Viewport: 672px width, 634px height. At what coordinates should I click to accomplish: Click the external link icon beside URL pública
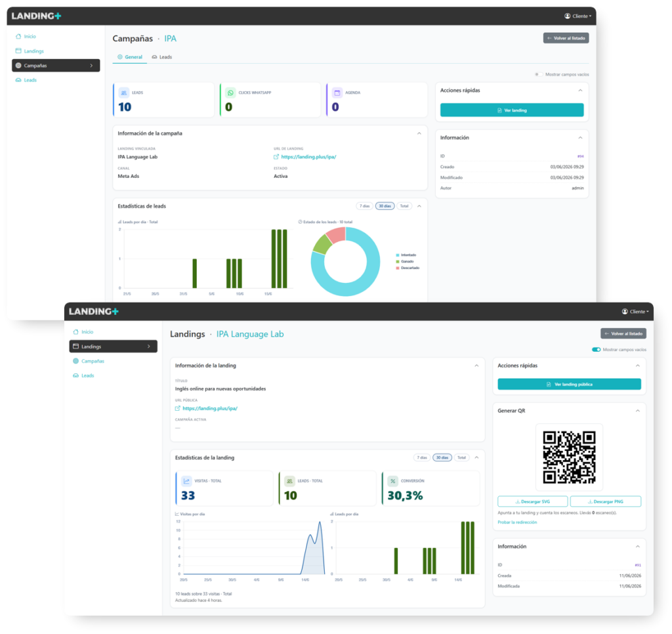pos(178,408)
